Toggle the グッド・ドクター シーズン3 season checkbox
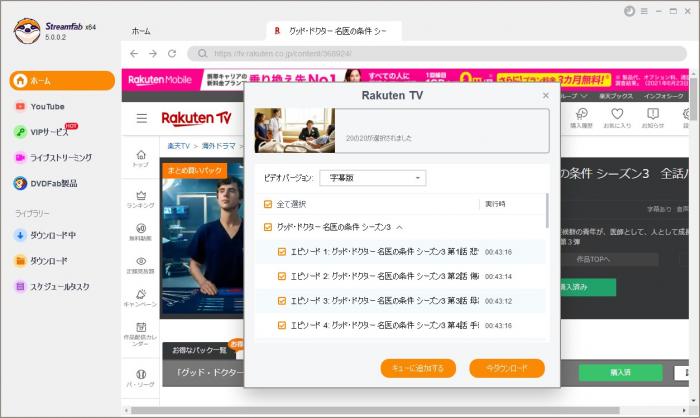Image resolution: width=700 pixels, height=418 pixels. 268,227
